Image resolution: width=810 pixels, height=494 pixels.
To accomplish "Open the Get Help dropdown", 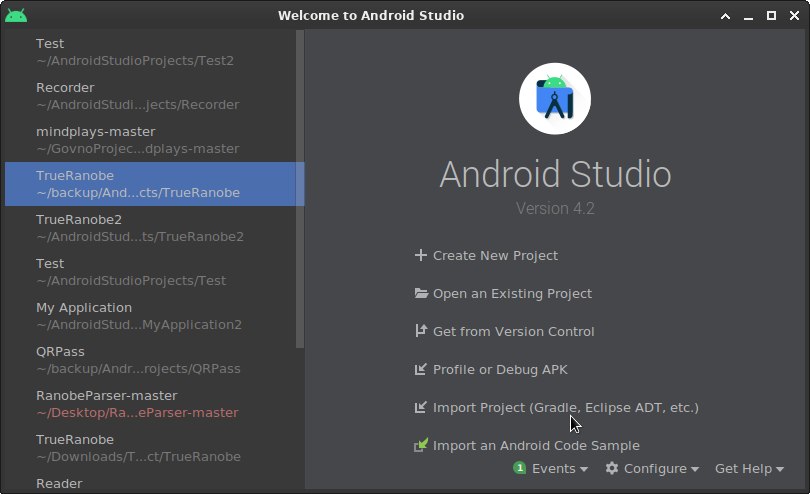I will click(749, 468).
